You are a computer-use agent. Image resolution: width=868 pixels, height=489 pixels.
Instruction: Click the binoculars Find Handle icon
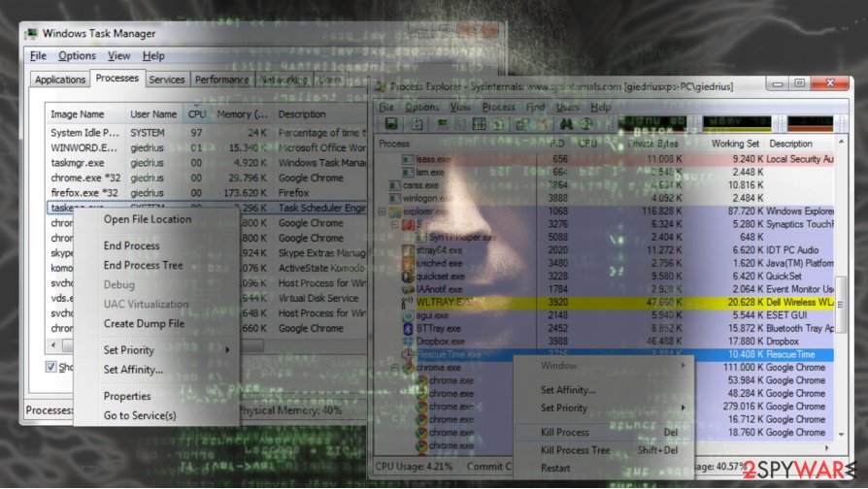(x=566, y=124)
